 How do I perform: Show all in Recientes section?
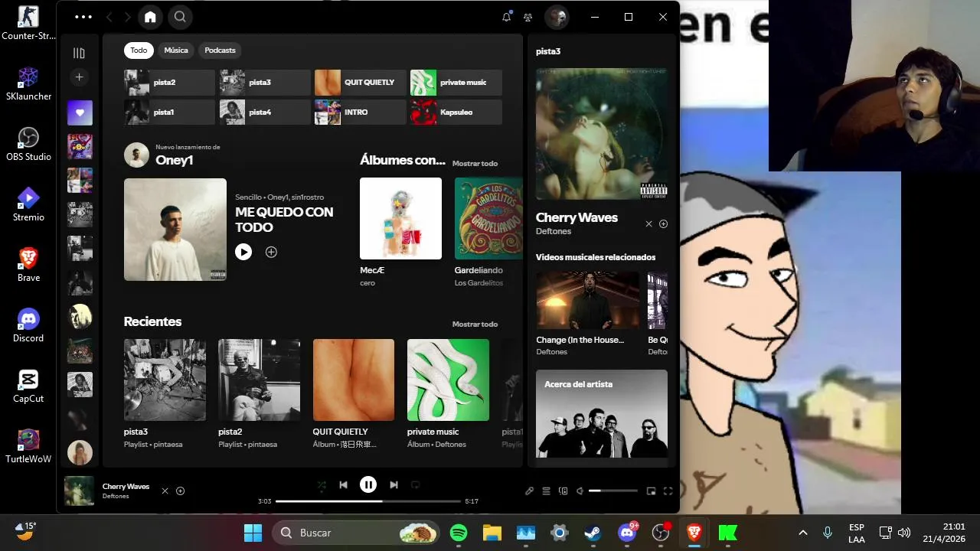(475, 324)
